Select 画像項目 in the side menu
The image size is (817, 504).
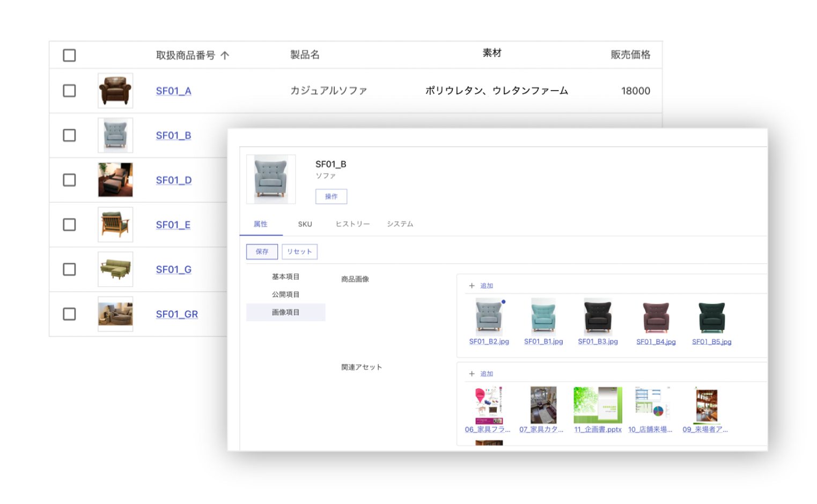[285, 312]
